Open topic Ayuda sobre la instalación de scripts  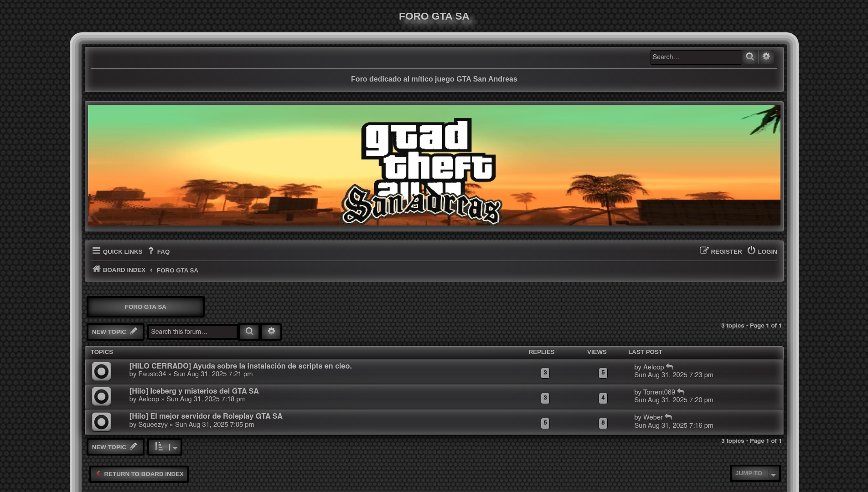click(x=240, y=366)
